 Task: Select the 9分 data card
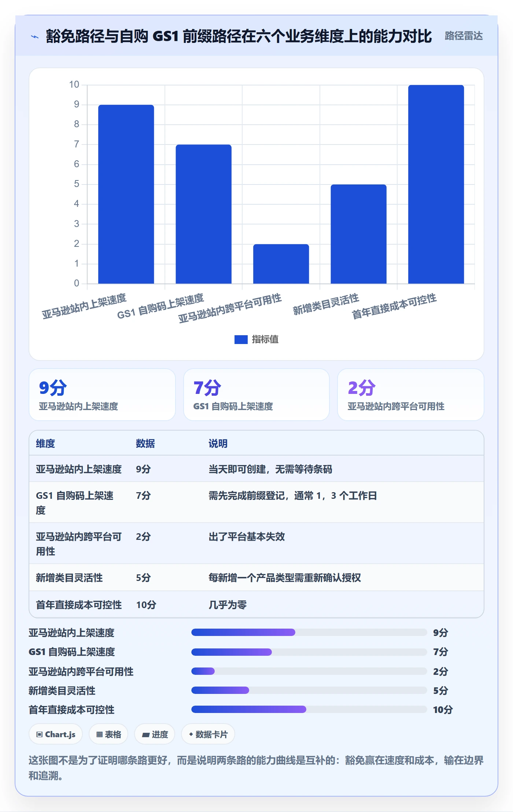pos(102,395)
